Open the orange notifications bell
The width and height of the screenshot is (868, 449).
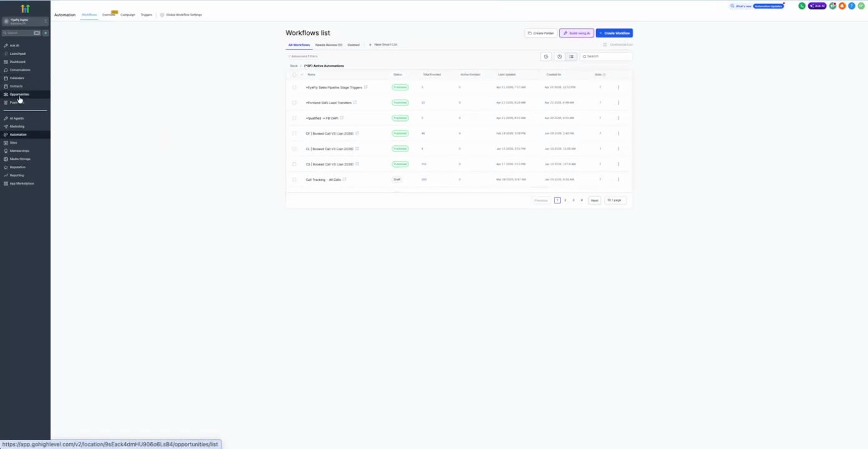(x=842, y=6)
